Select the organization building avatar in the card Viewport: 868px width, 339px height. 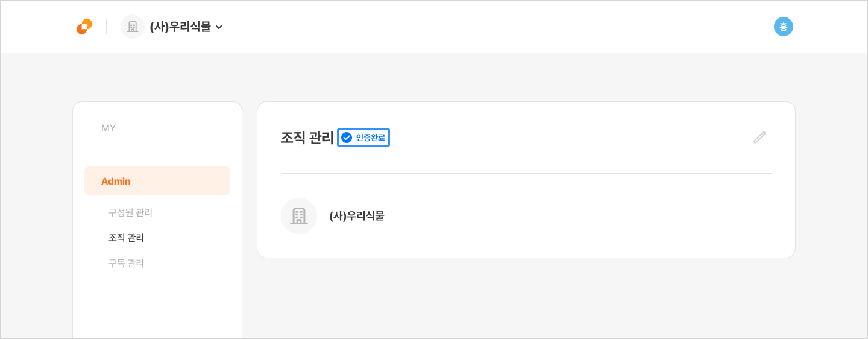[299, 216]
